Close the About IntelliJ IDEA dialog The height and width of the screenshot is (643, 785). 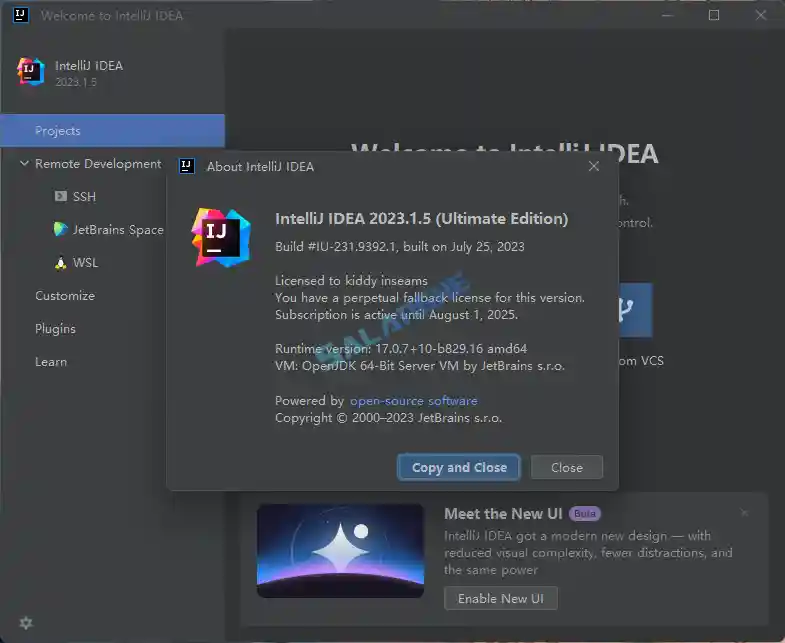pyautogui.click(x=594, y=166)
